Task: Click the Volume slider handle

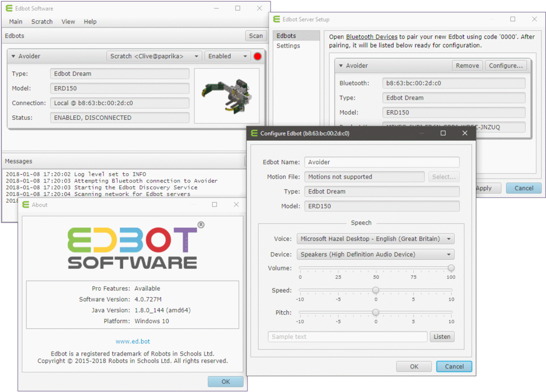Action: tap(451, 268)
